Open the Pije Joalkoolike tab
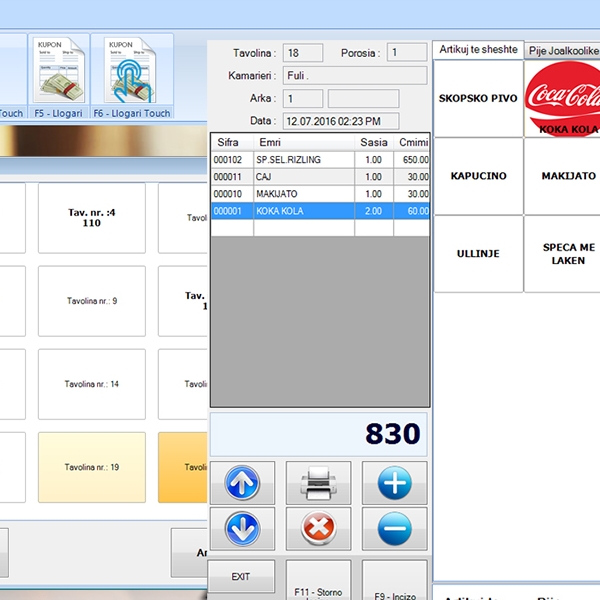The image size is (600, 600). pos(563,49)
